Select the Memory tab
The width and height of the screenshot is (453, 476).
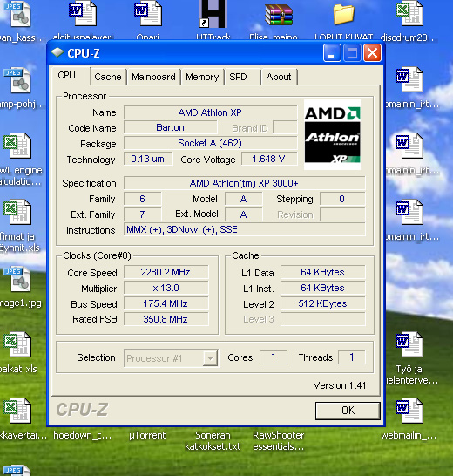tap(202, 77)
